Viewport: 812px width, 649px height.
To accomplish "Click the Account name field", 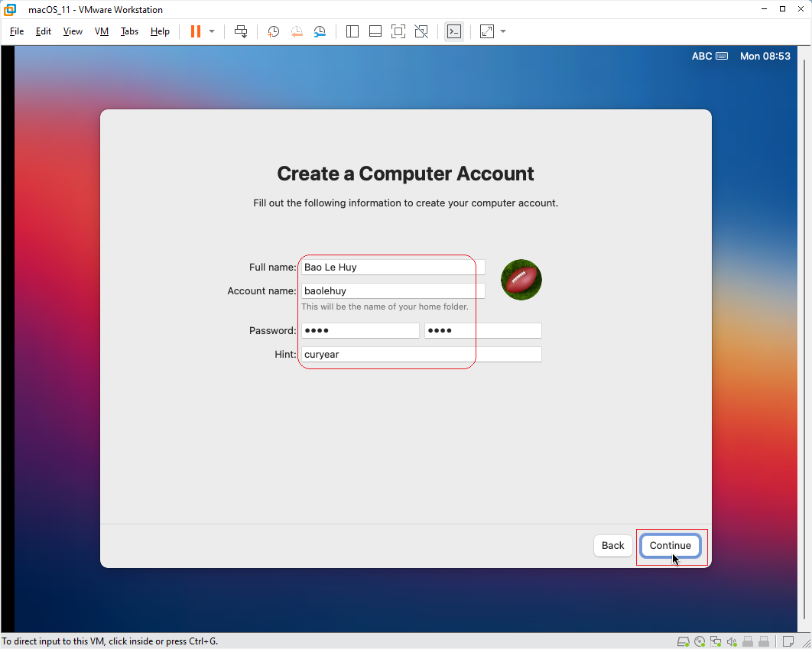I will pos(393,290).
